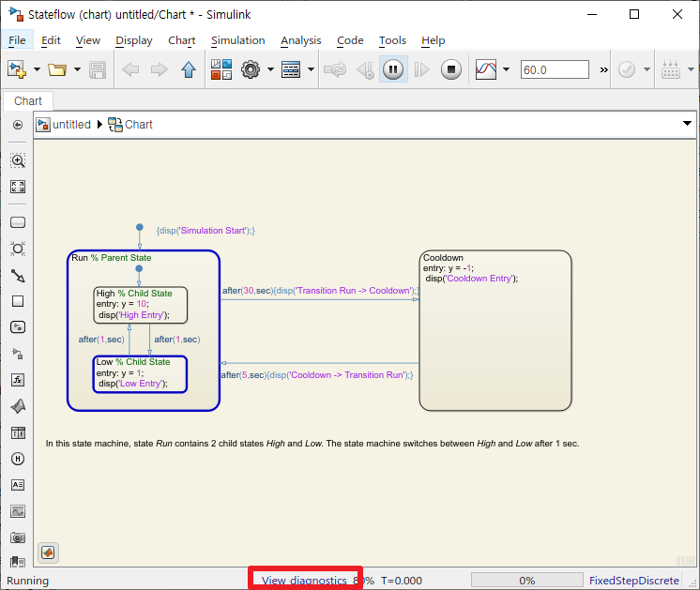Viewport: 700px width, 590px height.
Task: Expand the Model Advisor dropdown arrow
Action: coord(647,69)
